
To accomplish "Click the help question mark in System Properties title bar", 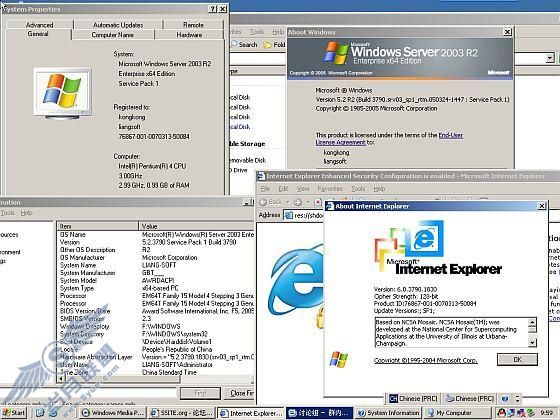I will pyautogui.click(x=212, y=9).
